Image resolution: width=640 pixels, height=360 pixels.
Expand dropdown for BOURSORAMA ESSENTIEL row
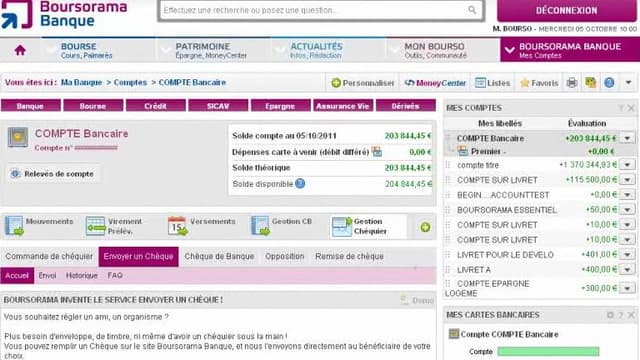(627, 210)
